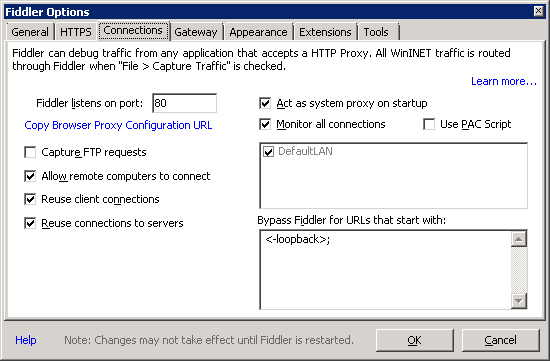Open the HTTPS tab
The height and width of the screenshot is (361, 550).
coord(75,32)
